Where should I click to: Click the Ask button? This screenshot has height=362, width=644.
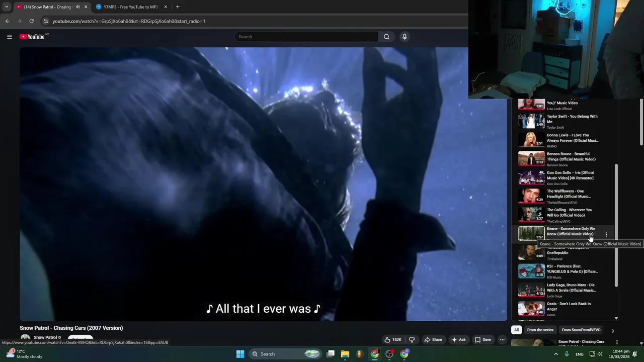[x=458, y=340]
